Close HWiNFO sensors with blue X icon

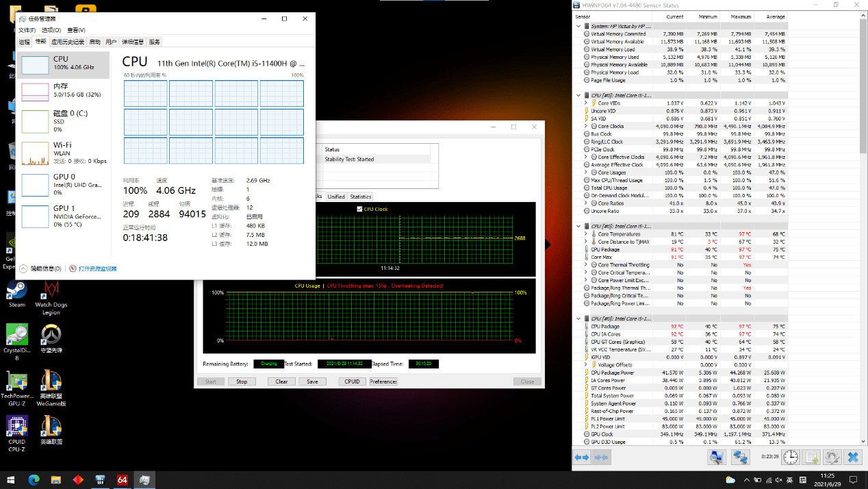[x=852, y=457]
